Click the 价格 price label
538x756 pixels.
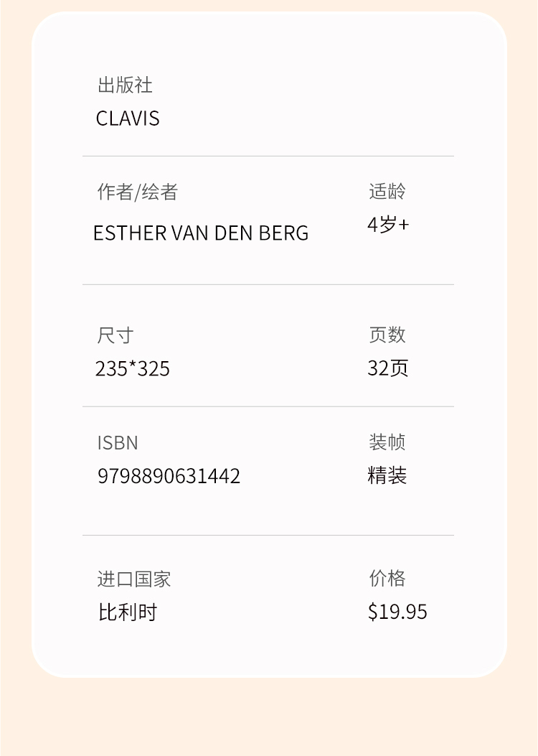point(387,578)
